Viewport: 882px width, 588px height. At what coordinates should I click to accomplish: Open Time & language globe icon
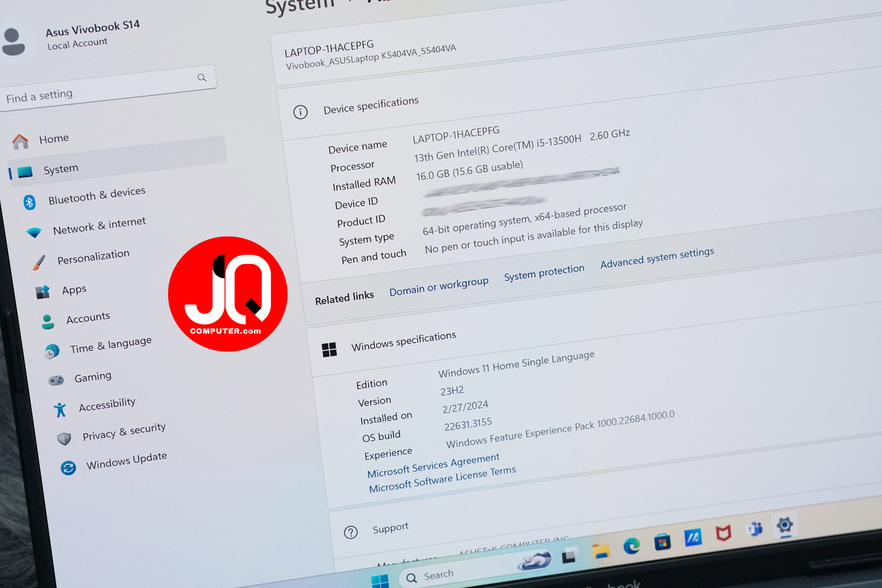(52, 352)
